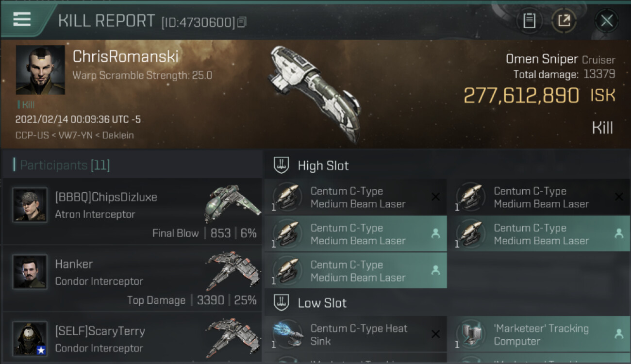The height and width of the screenshot is (364, 631).
Task: Click the clipboard report icon
Action: coord(529,21)
